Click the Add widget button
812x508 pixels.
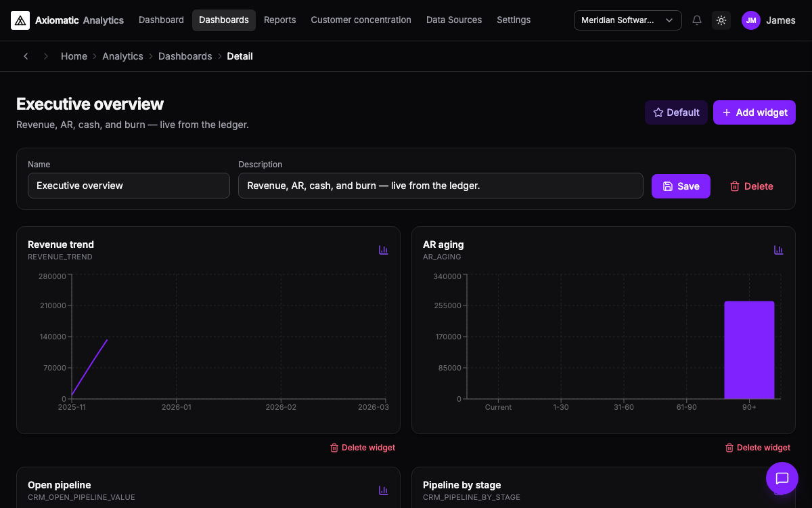754,112
